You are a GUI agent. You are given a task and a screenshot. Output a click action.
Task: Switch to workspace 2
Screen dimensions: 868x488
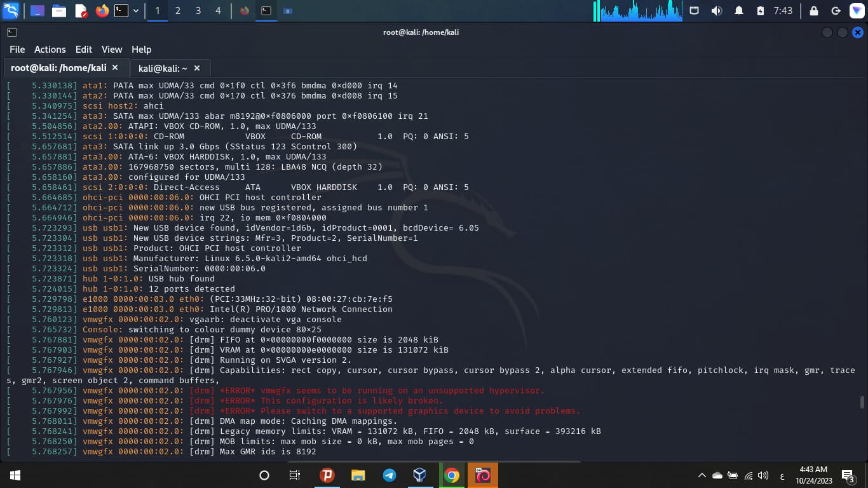click(178, 11)
